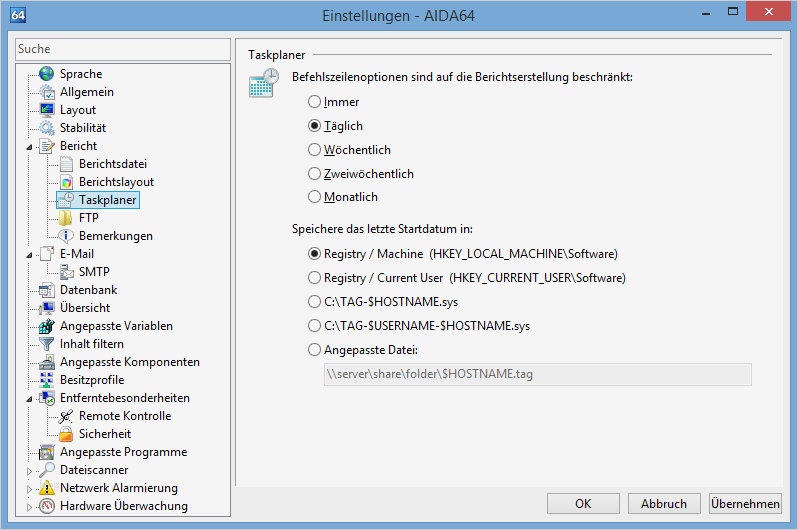
Task: Go to Berichtsdatei settings
Action: (113, 164)
